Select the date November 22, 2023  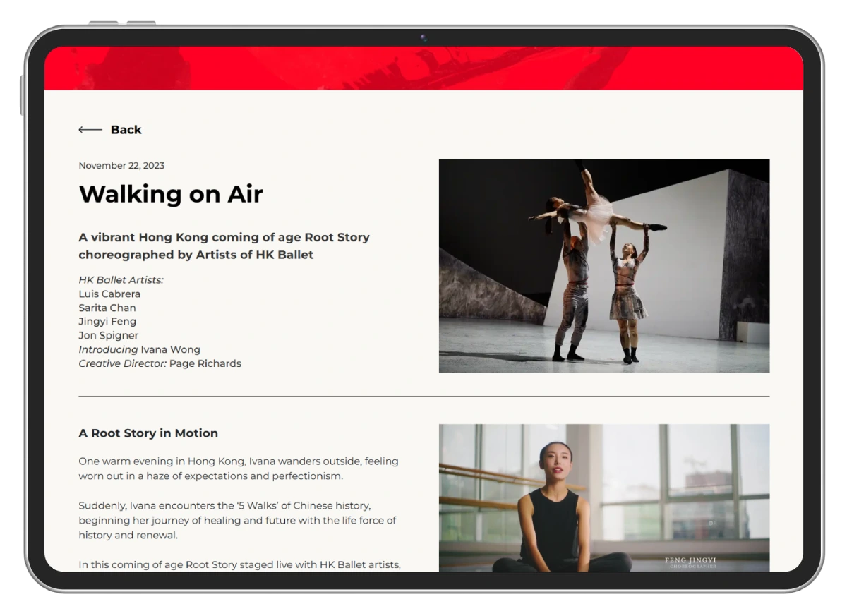tap(121, 166)
